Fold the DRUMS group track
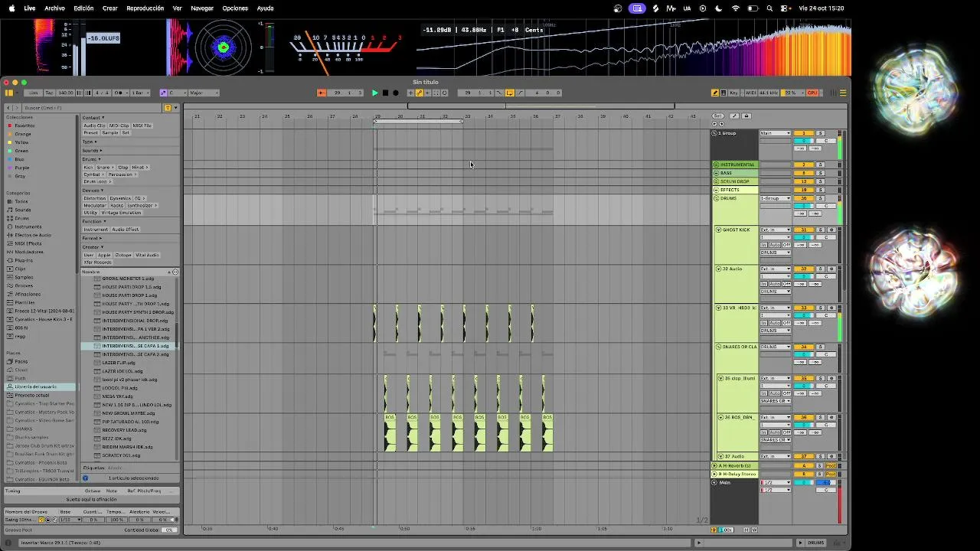 pos(716,198)
